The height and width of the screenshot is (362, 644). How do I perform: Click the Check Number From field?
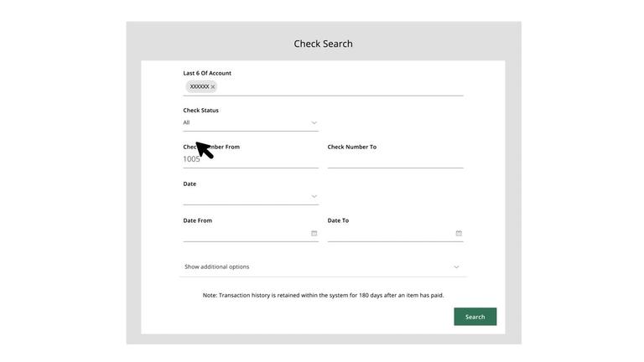[x=251, y=159]
